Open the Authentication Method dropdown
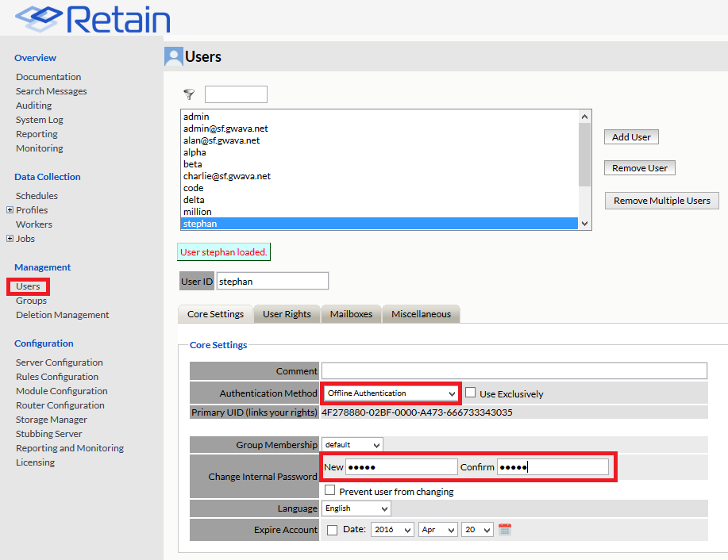728x560 pixels. click(391, 393)
